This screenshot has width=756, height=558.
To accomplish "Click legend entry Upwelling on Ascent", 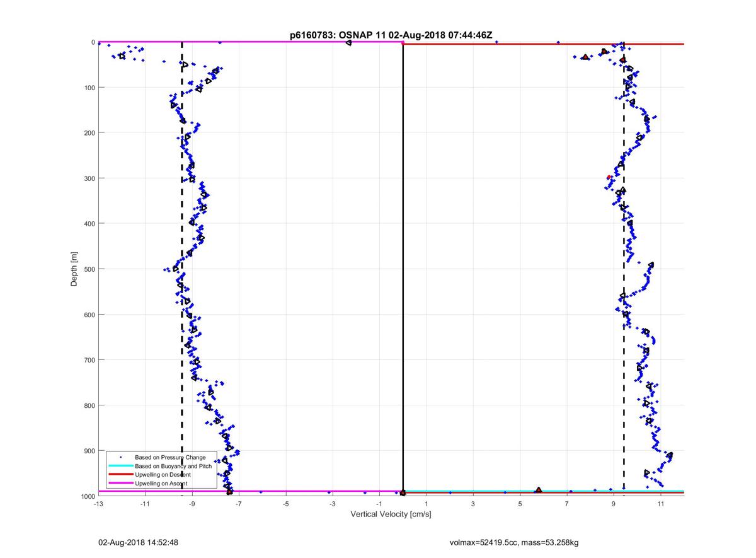I will [161, 483].
